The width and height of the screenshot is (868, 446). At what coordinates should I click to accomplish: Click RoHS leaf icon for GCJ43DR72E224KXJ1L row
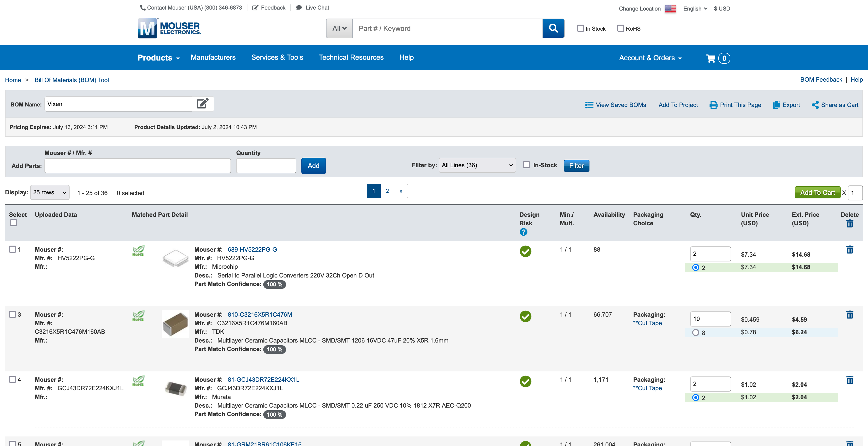tap(138, 381)
